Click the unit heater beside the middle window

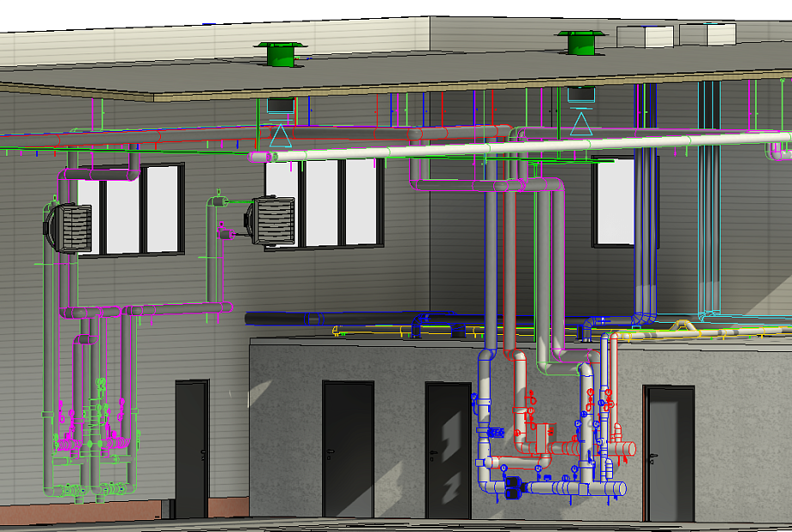tap(273, 222)
